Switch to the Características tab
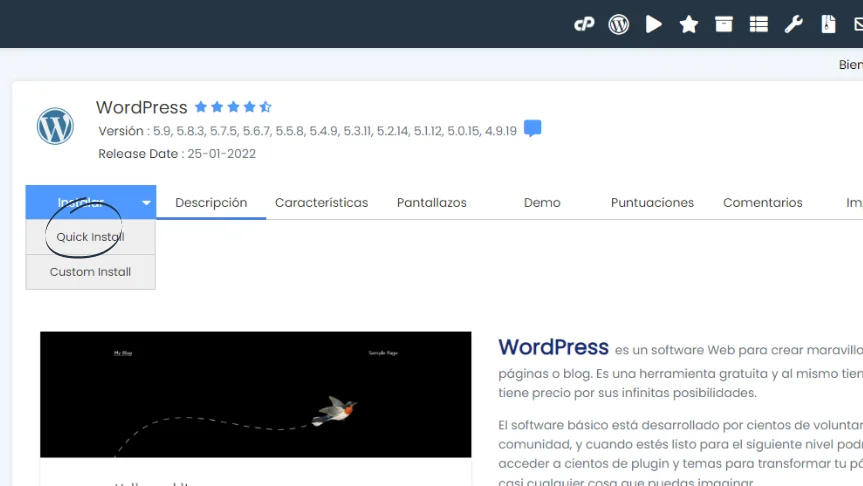Image resolution: width=863 pixels, height=486 pixels. point(321,203)
